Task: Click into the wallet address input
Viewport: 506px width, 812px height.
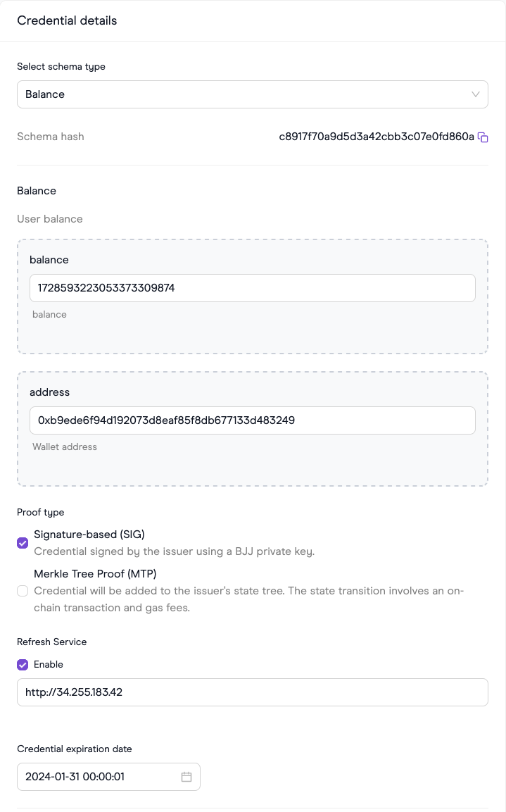Action: click(x=253, y=420)
